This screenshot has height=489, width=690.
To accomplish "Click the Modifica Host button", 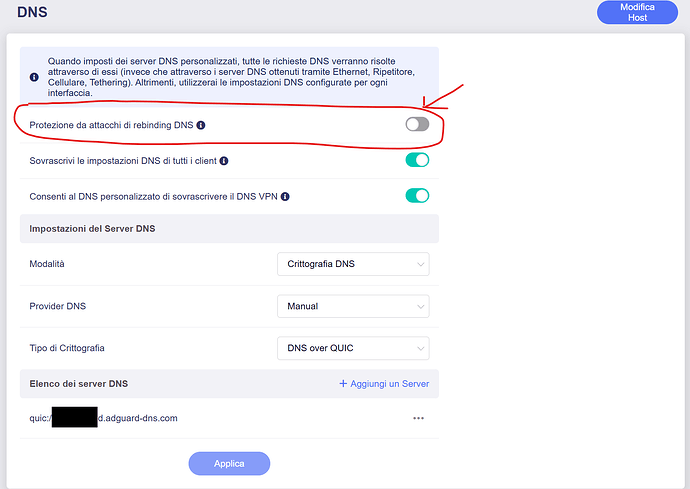I will coord(637,12).
